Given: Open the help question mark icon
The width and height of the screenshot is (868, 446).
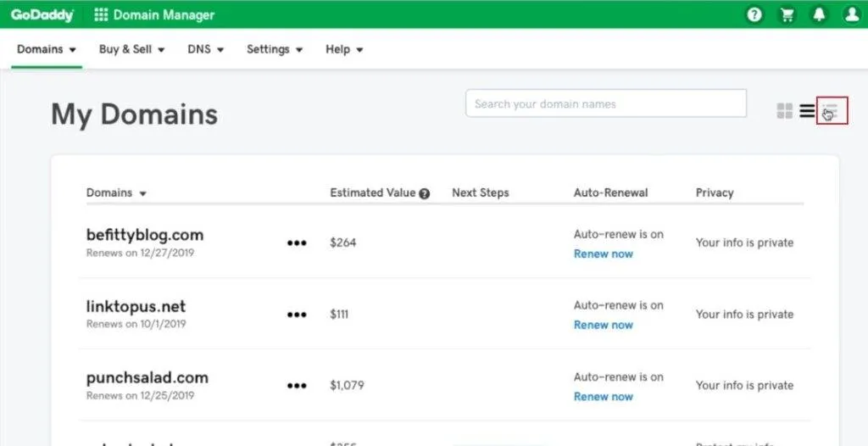Looking at the screenshot, I should (754, 15).
